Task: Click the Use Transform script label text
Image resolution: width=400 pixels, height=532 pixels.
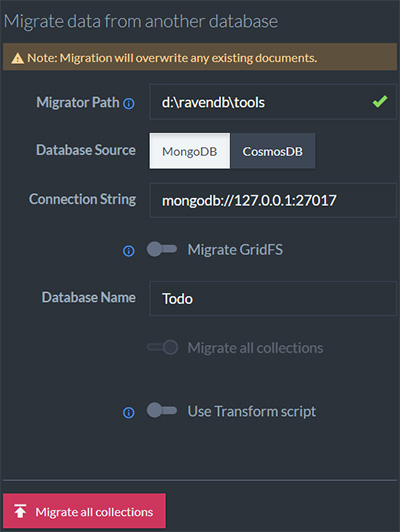Action: coord(252,411)
